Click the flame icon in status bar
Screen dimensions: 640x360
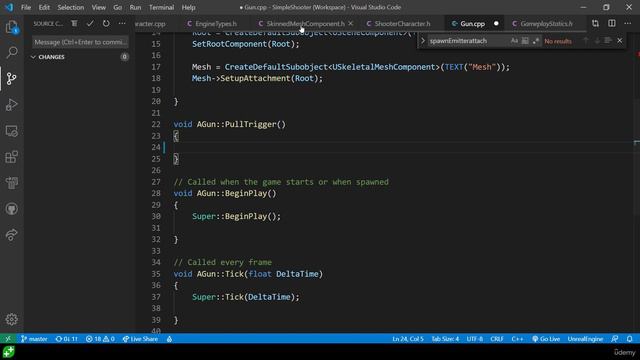169,339
